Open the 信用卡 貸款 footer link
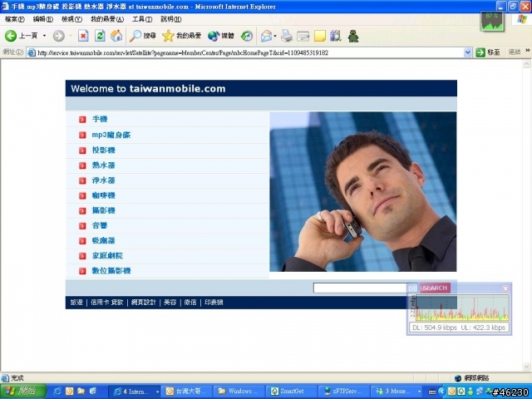 click(x=107, y=303)
